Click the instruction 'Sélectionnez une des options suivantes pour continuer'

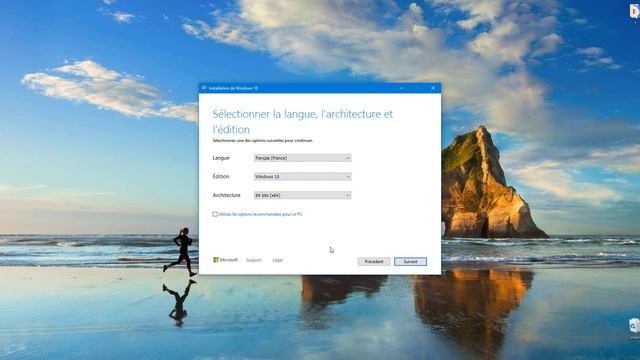[x=263, y=140]
